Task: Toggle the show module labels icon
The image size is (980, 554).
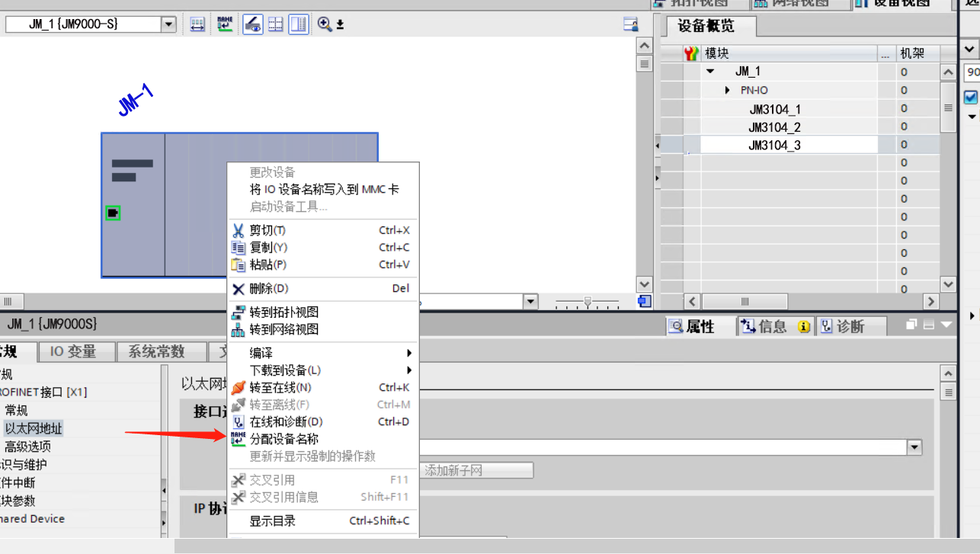Action: click(x=253, y=24)
